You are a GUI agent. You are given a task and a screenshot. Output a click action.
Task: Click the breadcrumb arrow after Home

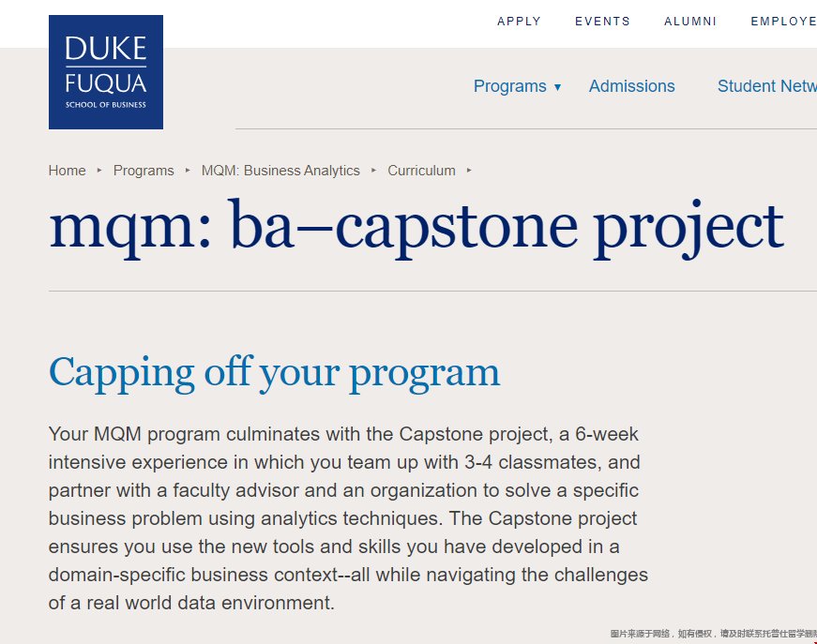click(99, 171)
